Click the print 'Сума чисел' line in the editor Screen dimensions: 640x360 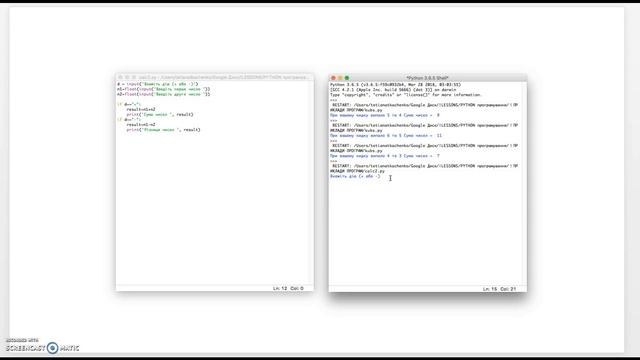160,114
